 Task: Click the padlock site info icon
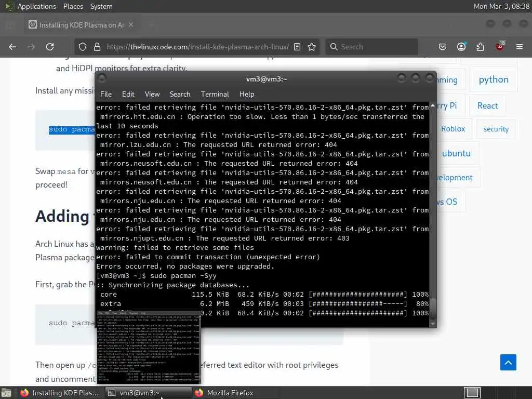97,47
